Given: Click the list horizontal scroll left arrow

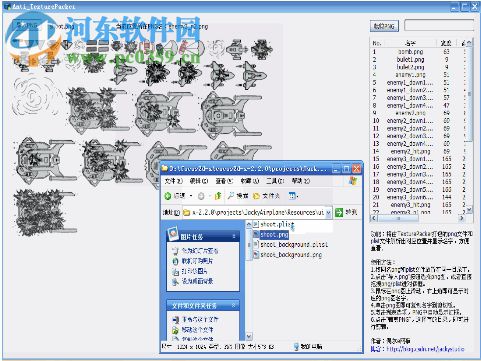Looking at the screenshot, I should 374,218.
